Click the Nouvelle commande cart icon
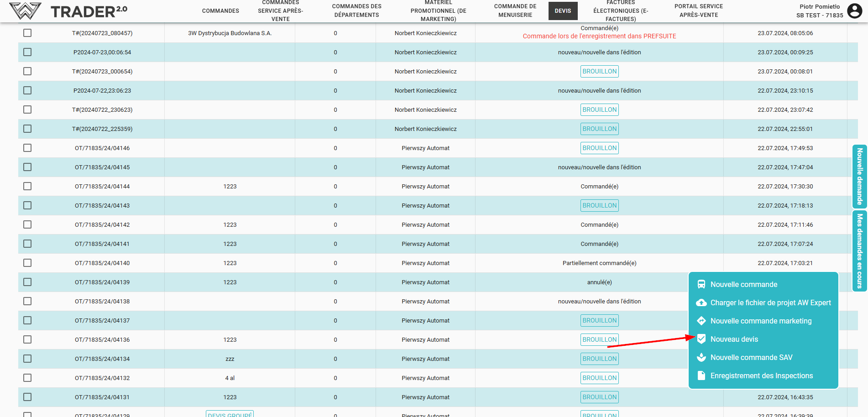 (701, 284)
